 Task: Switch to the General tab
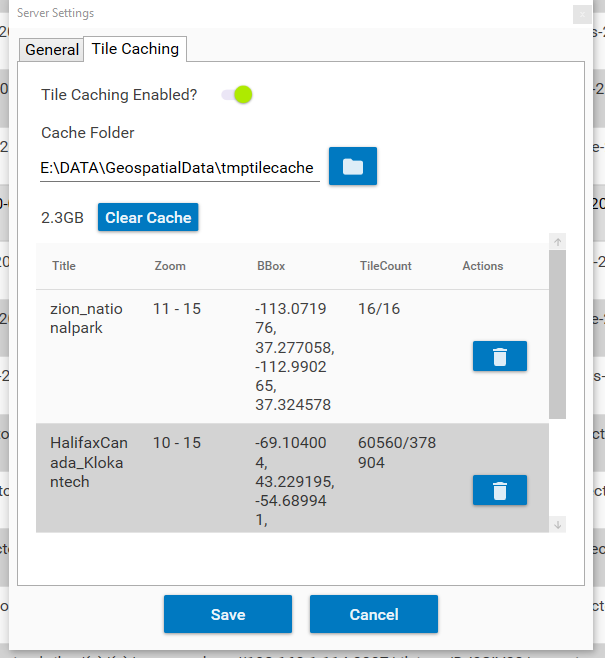click(52, 50)
